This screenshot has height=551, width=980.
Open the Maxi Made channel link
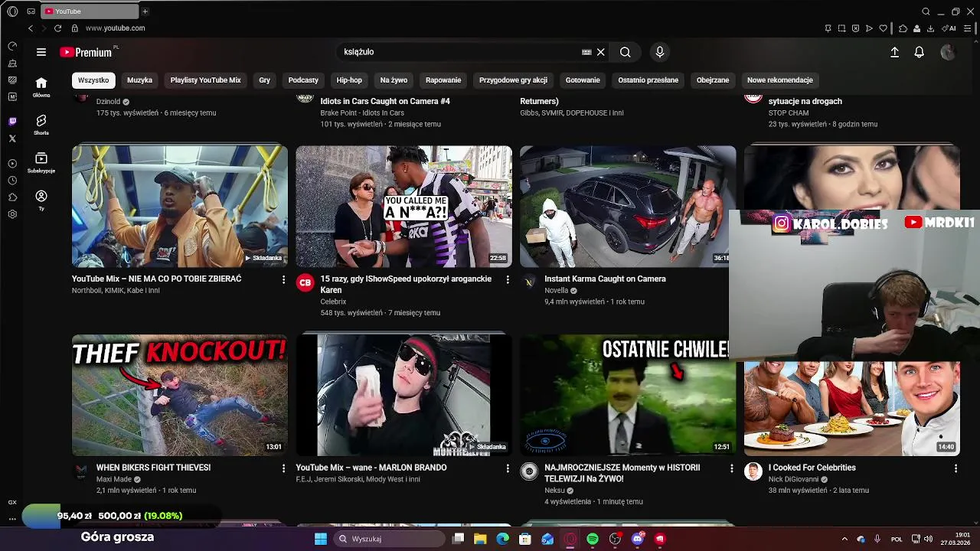pos(114,479)
